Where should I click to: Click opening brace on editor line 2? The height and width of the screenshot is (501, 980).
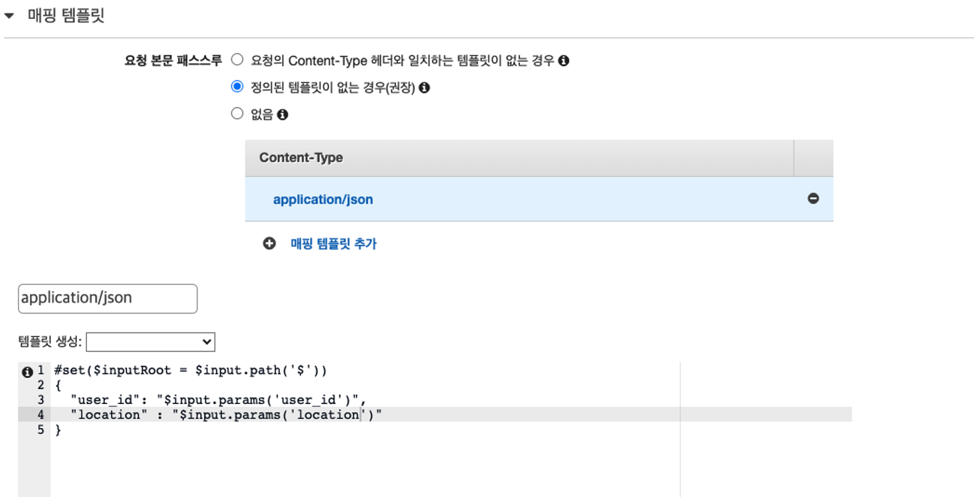coord(58,385)
